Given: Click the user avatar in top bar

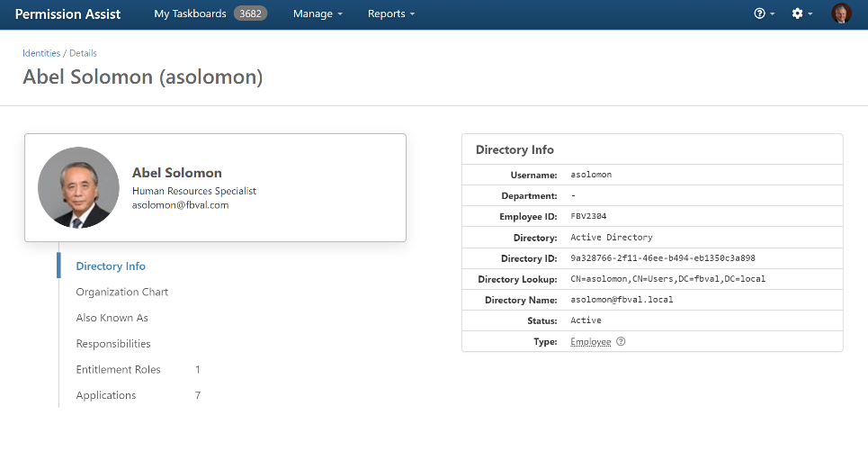Looking at the screenshot, I should (841, 14).
